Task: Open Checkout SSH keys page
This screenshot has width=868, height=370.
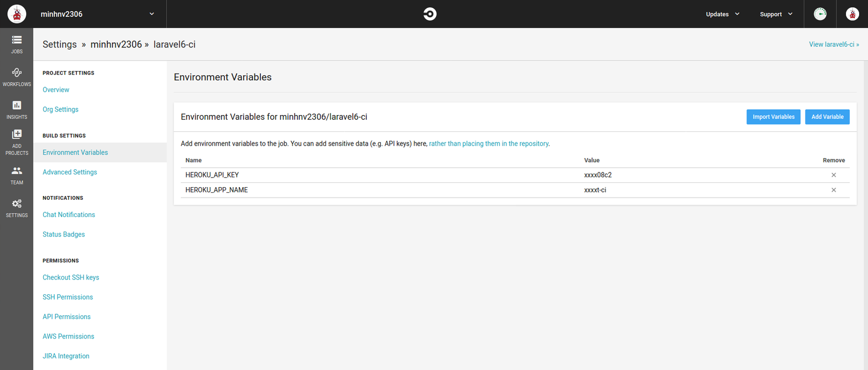Action: click(71, 277)
